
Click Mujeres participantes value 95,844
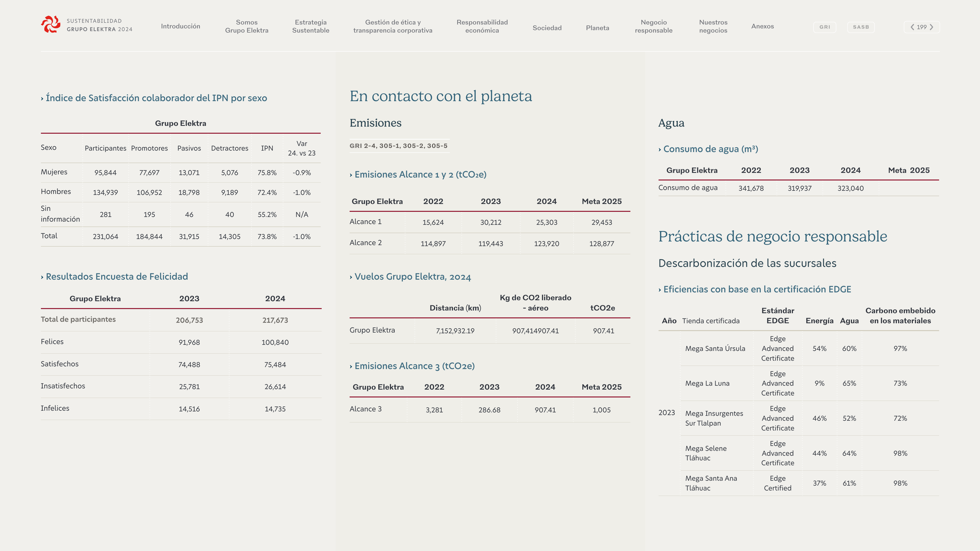click(105, 173)
